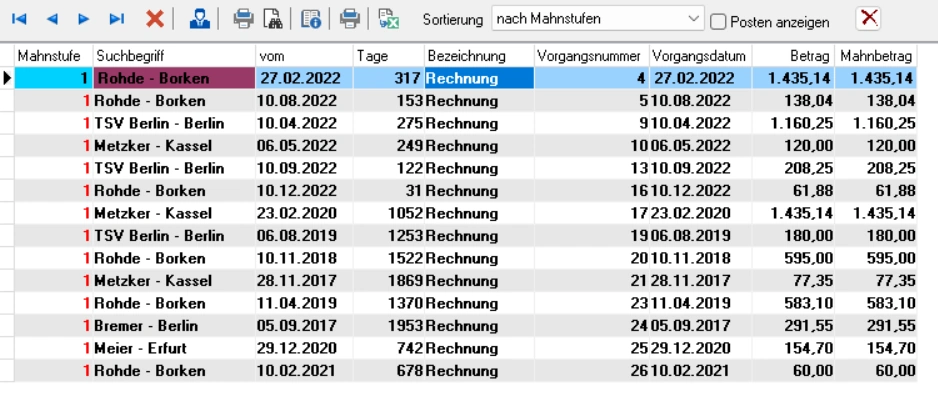Select the row indicator arrow of first row
Screen dimensions: 938x395
(7, 78)
